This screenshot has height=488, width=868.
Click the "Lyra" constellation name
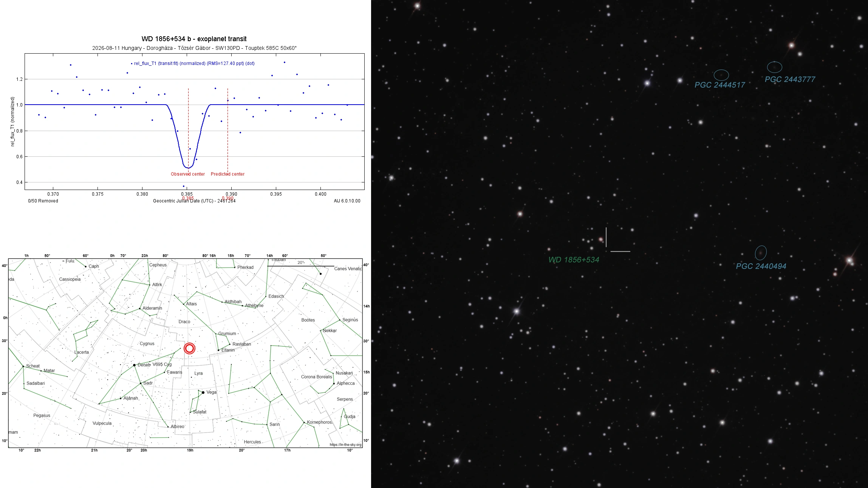[x=198, y=374]
